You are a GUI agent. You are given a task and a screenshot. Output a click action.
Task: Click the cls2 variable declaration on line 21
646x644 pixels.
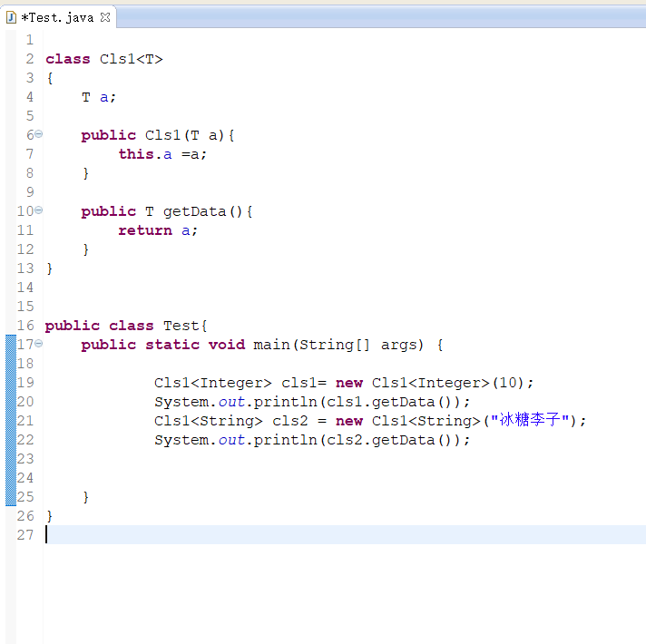tap(289, 421)
